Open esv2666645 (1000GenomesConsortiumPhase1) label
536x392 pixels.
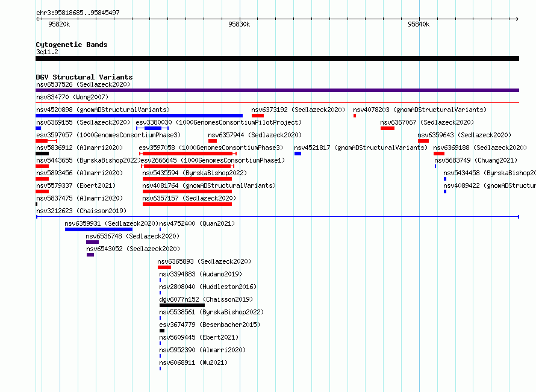pyautogui.click(x=213, y=160)
